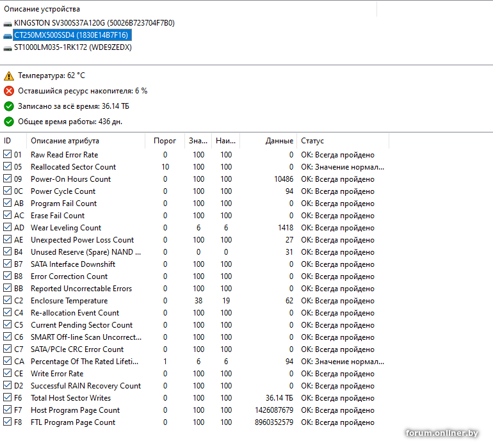This screenshot has width=493, height=448.
Task: Toggle the Wear Leveling Count checkbox
Action: tap(7, 228)
